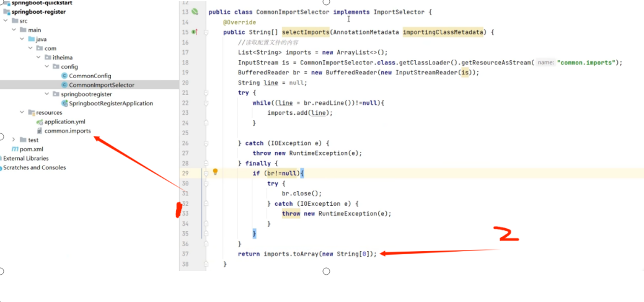Click the Spring bean gutter icon on line 13
Screen dimensions: 644x302
tap(195, 12)
